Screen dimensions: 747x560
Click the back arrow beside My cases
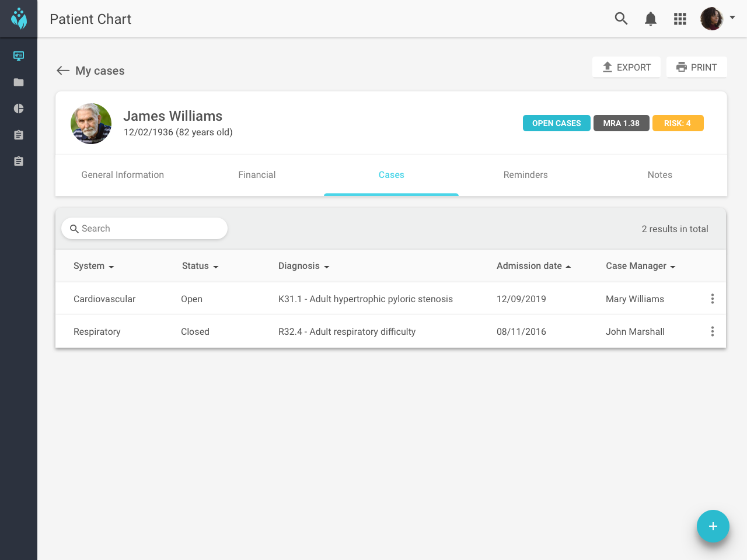(x=63, y=71)
